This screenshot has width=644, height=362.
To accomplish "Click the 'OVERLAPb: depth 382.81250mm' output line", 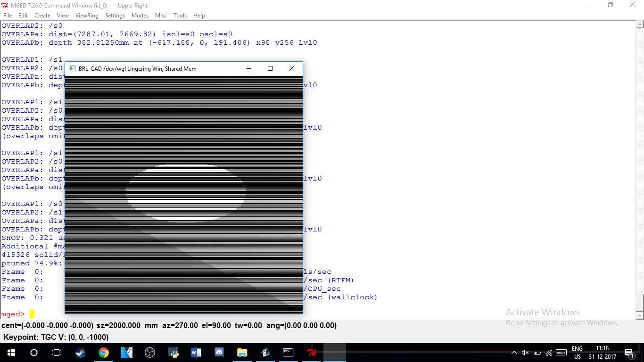I will tap(159, 42).
